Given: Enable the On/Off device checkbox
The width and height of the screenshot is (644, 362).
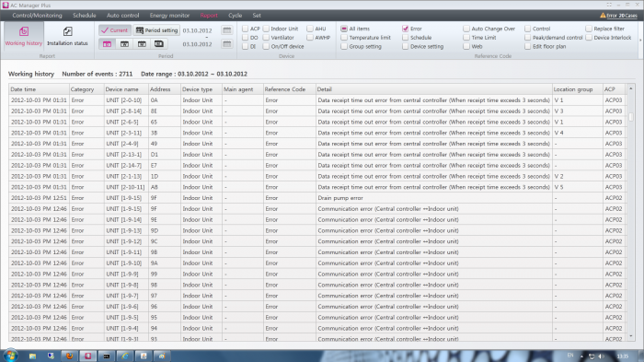Looking at the screenshot, I should pos(266,46).
